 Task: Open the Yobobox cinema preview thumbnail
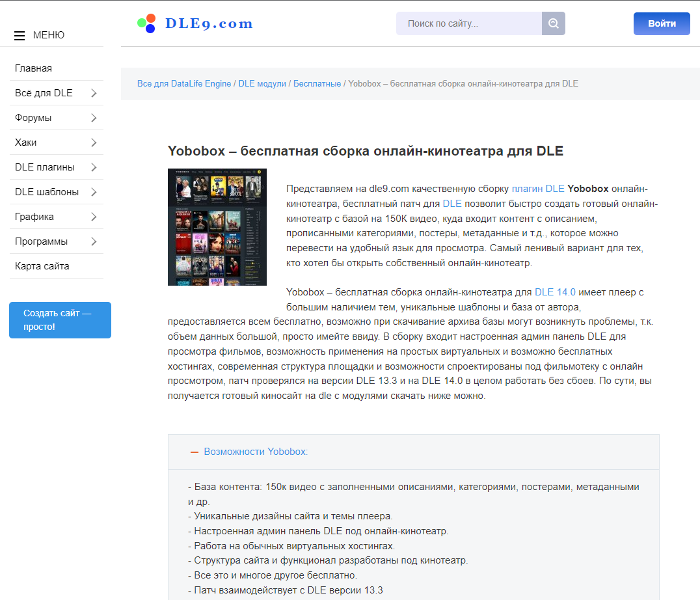point(217,226)
